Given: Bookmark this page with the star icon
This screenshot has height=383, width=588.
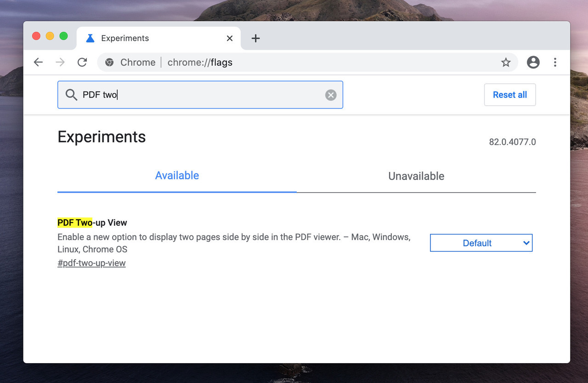Looking at the screenshot, I should (506, 63).
